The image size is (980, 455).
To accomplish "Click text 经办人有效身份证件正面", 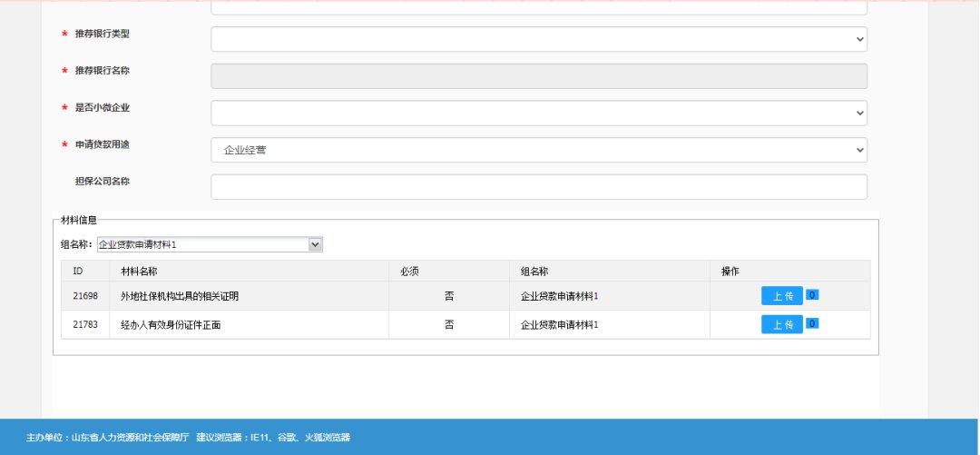I will pyautogui.click(x=171, y=325).
